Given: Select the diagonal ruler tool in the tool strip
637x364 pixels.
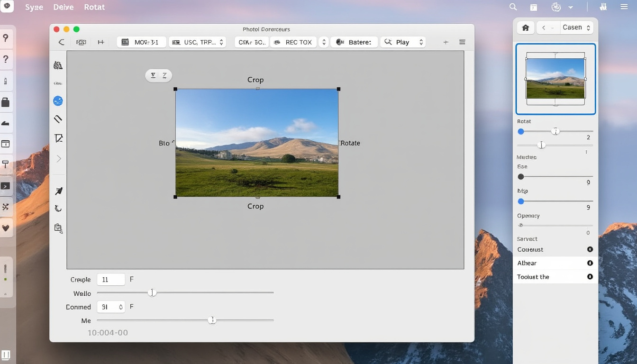Looking at the screenshot, I should 58,119.
